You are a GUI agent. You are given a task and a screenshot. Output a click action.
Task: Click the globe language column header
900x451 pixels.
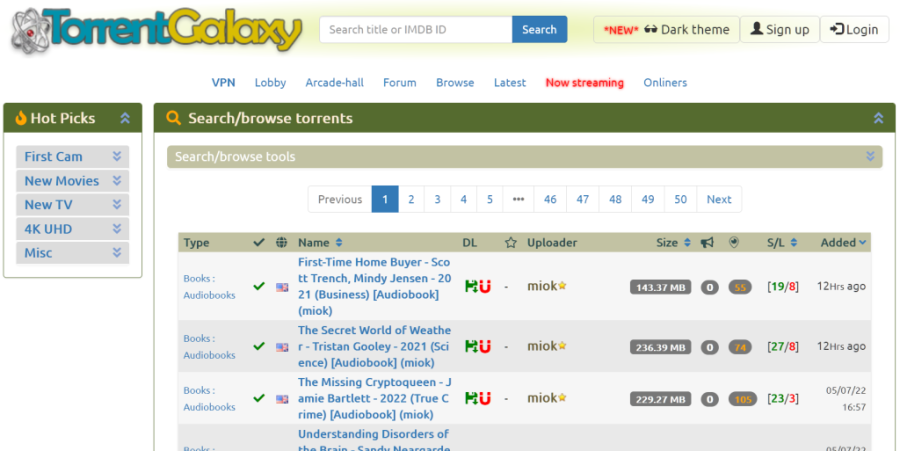point(281,243)
